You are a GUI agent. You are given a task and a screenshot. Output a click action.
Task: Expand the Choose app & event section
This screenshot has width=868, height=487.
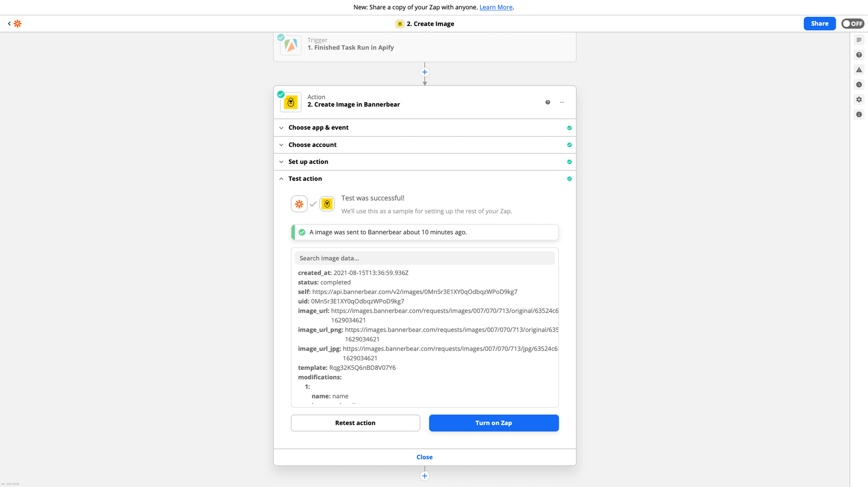click(318, 127)
